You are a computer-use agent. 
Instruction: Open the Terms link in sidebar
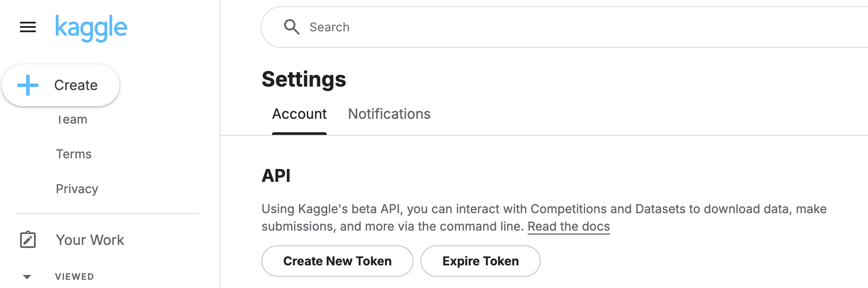[x=74, y=154]
